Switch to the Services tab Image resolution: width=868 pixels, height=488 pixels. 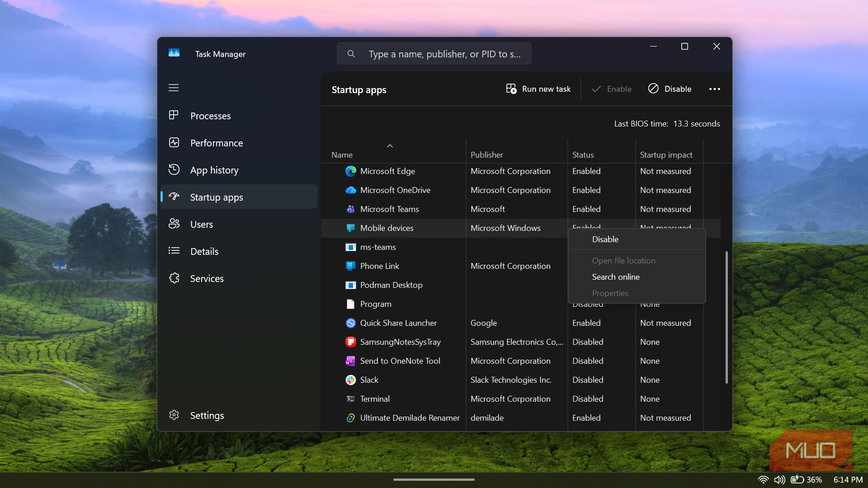(239, 278)
